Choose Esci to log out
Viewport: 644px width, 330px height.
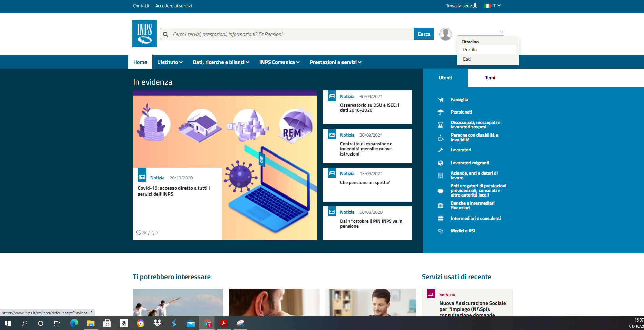488,59
